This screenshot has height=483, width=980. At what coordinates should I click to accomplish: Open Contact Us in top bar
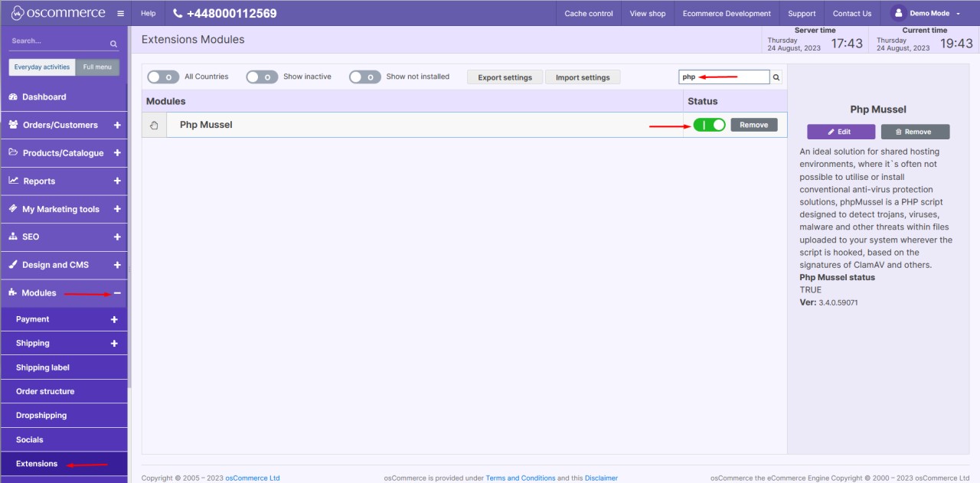point(852,13)
